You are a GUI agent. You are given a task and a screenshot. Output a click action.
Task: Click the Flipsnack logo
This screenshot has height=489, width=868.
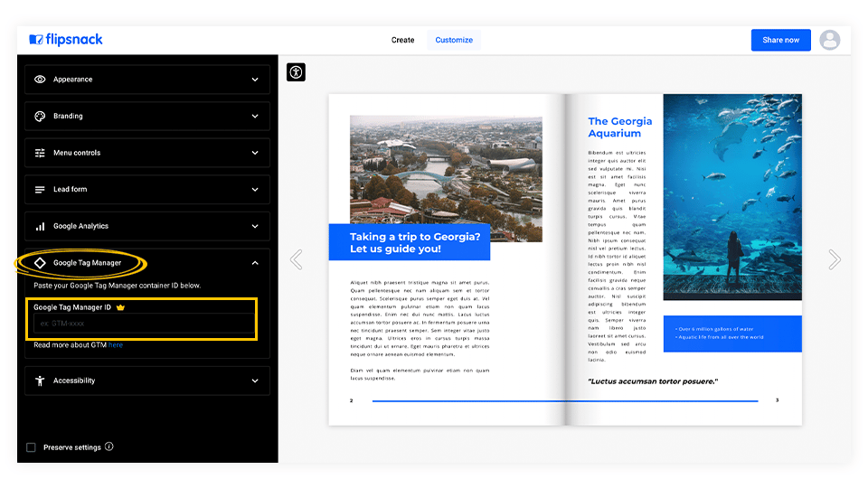coord(66,39)
